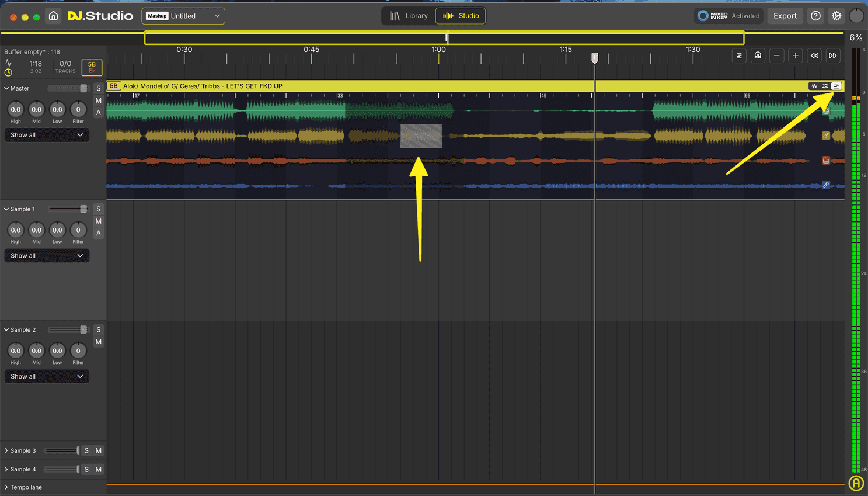Click the Export button

785,16
